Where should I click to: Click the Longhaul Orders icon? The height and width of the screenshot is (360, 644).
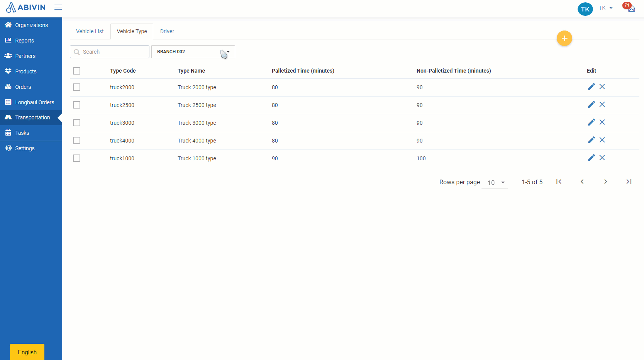point(8,102)
